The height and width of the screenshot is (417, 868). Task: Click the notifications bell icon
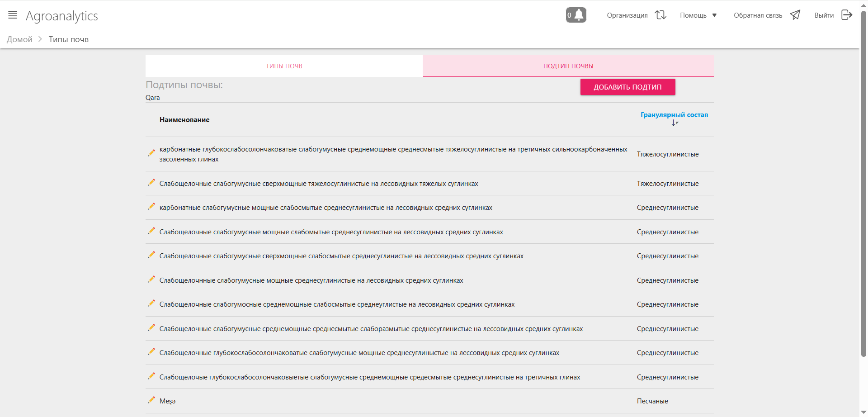click(x=579, y=15)
